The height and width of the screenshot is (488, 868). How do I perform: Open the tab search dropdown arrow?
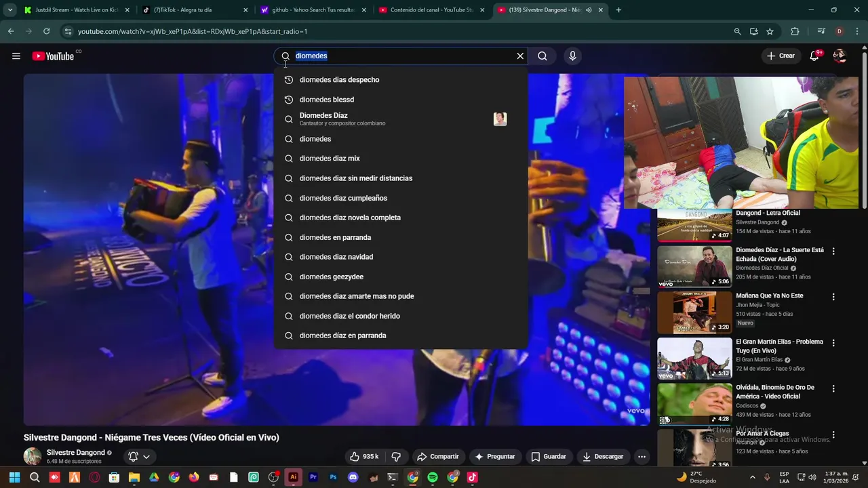tap(9, 10)
